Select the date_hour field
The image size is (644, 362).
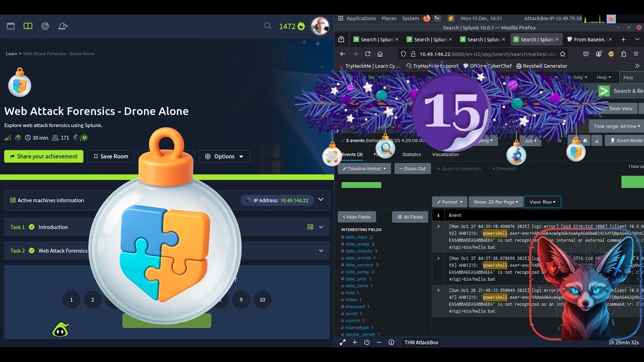tap(356, 237)
